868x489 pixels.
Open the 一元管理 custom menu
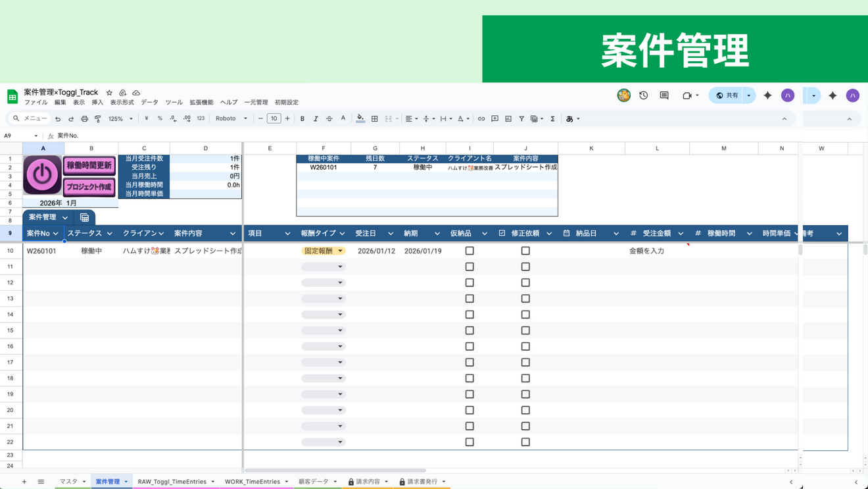click(x=256, y=103)
